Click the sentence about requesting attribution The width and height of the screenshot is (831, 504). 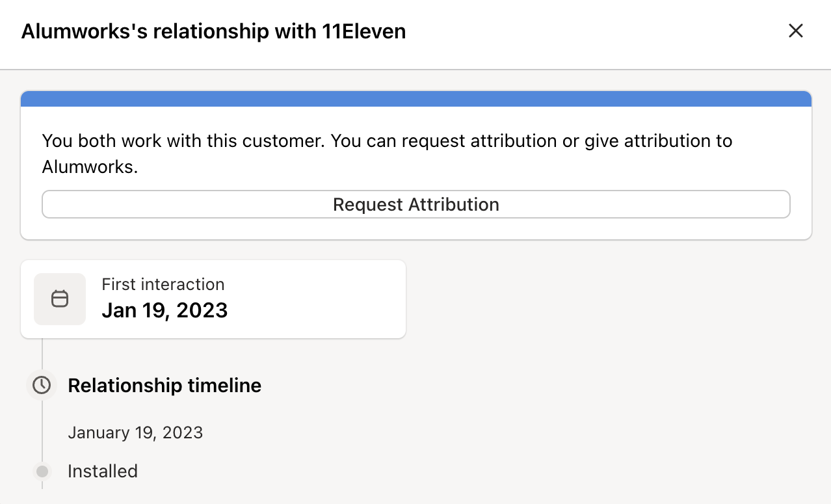click(387, 140)
